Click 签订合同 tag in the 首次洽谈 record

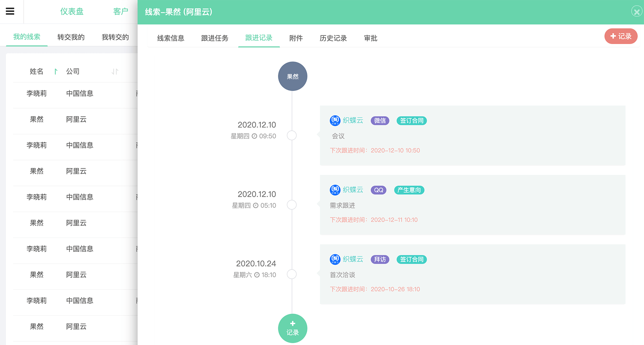tap(411, 259)
